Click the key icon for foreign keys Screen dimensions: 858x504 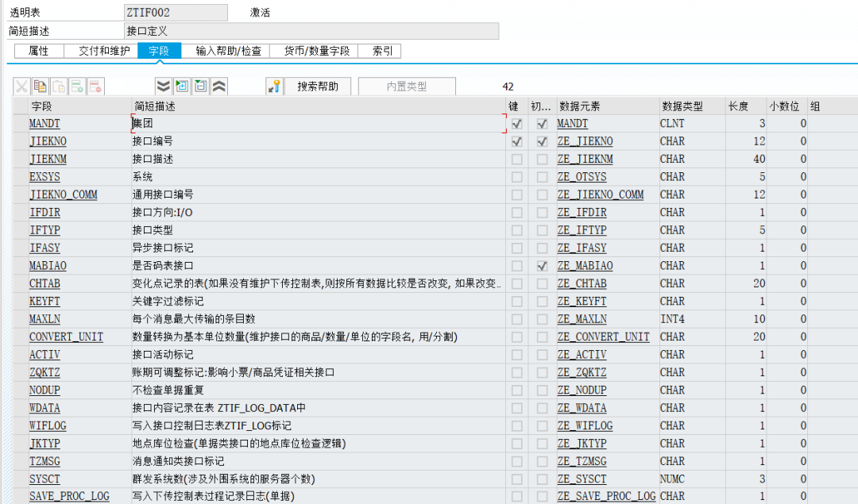click(x=274, y=87)
